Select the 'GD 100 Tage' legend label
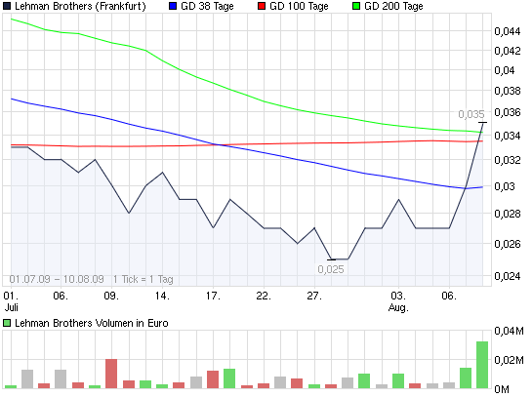The image size is (532, 397). coord(299,6)
